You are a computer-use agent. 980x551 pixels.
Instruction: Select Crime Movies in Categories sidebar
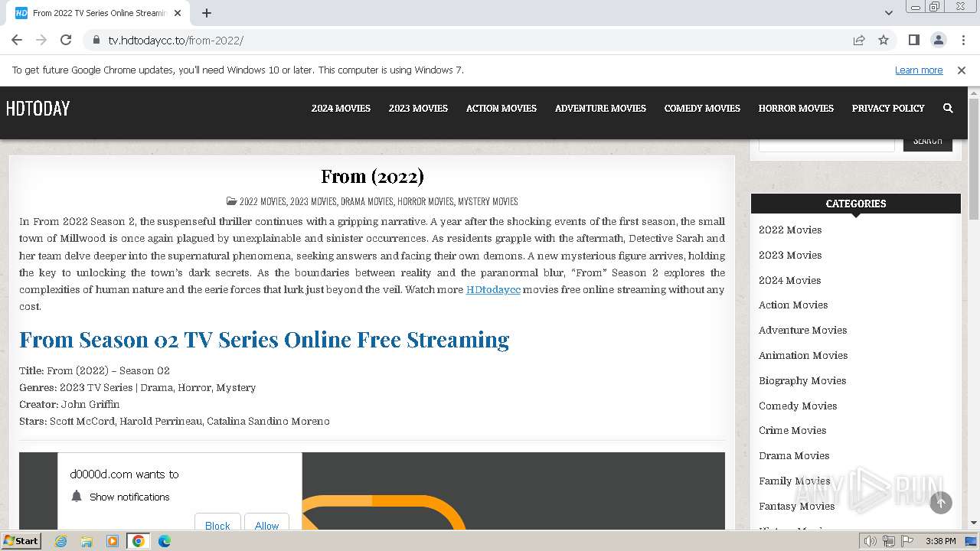[792, 430]
